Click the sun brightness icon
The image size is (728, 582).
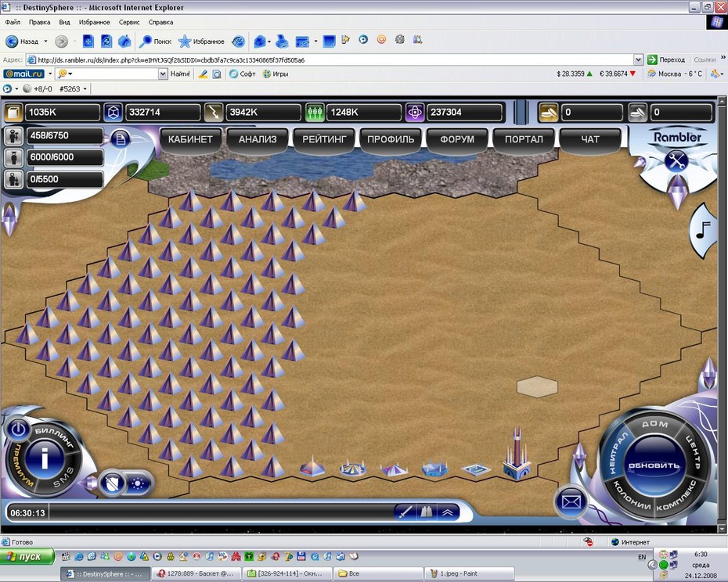[138, 484]
